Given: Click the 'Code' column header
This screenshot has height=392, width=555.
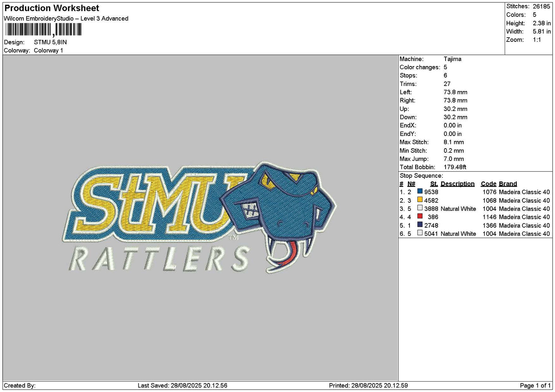Looking at the screenshot, I should coord(489,184).
